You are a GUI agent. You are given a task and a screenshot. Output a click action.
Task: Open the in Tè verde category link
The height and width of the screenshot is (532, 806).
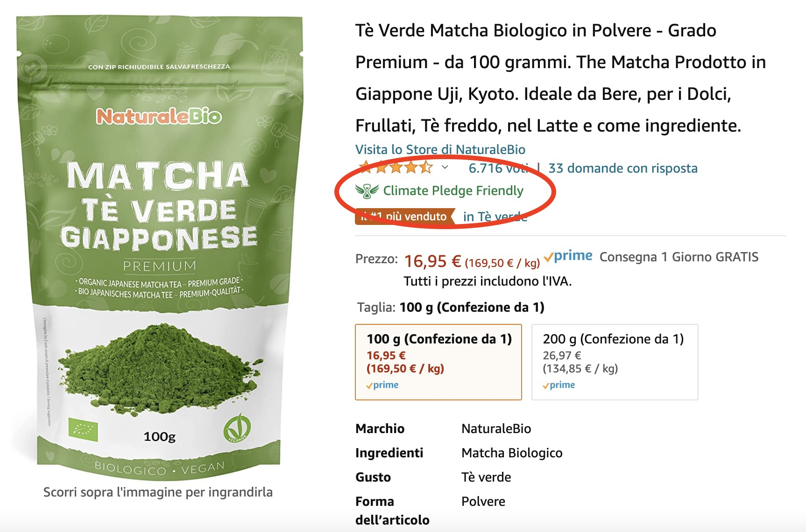pos(495,217)
